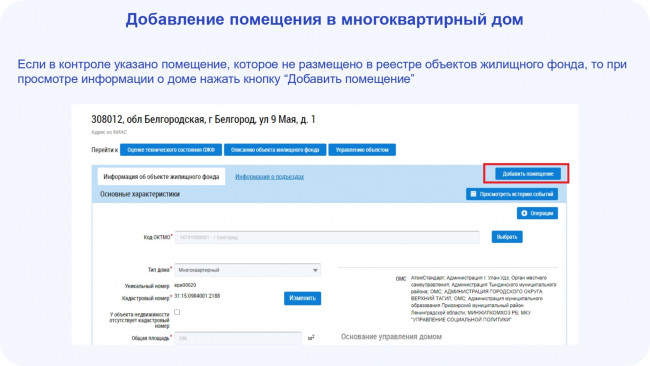Select "Информация об объекте жилищного фонда" tab
Image resolution: width=650 pixels, height=366 pixels.
161,177
